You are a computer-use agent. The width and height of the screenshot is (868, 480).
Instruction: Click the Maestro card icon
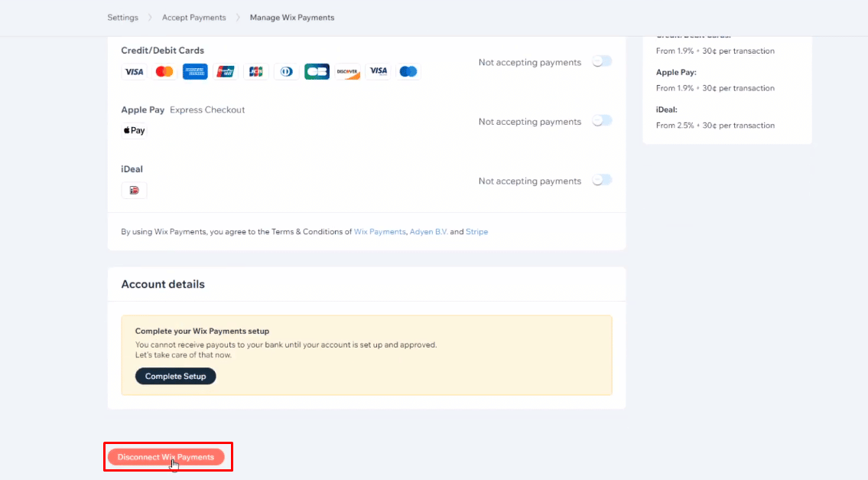[408, 71]
